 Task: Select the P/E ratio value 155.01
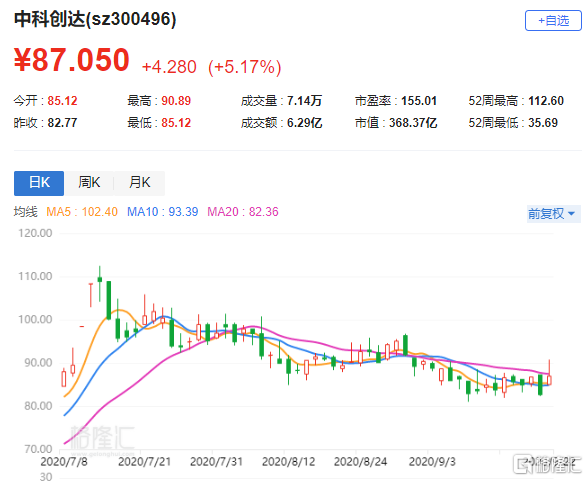point(419,101)
